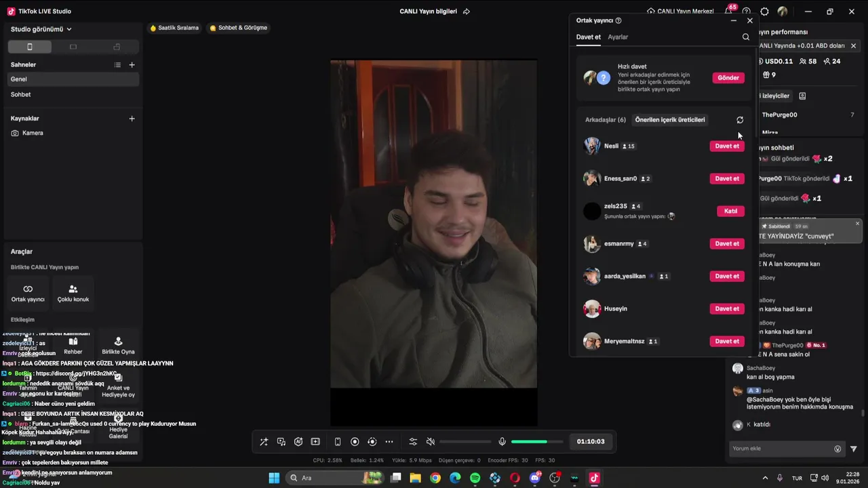Close the pinned Sabitlendi message
Viewport: 868px width, 488px height.
pyautogui.click(x=857, y=224)
